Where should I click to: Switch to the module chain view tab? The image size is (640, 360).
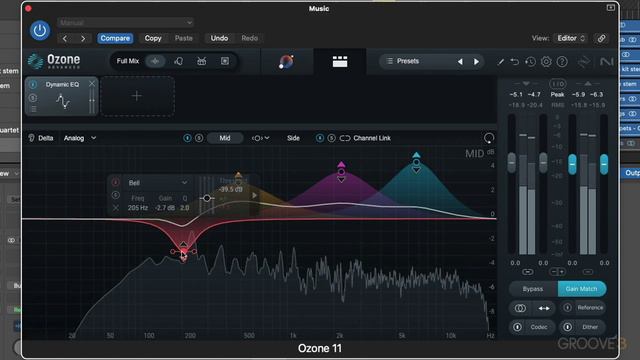click(340, 62)
